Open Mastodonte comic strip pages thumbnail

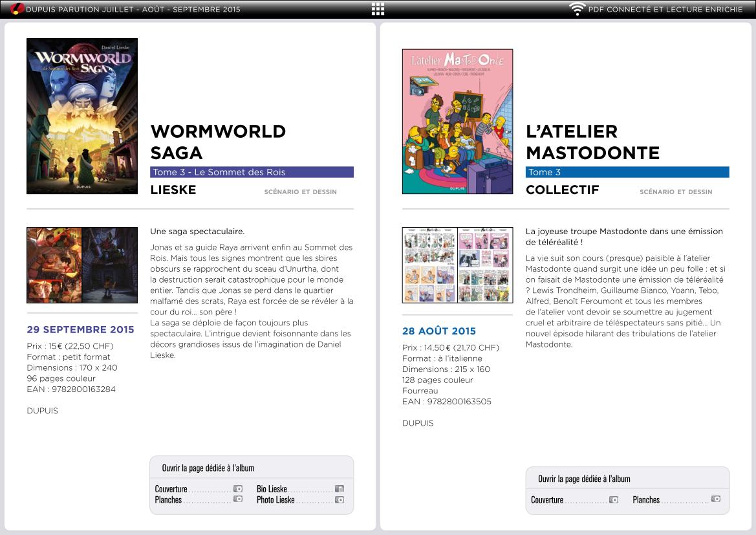click(457, 265)
